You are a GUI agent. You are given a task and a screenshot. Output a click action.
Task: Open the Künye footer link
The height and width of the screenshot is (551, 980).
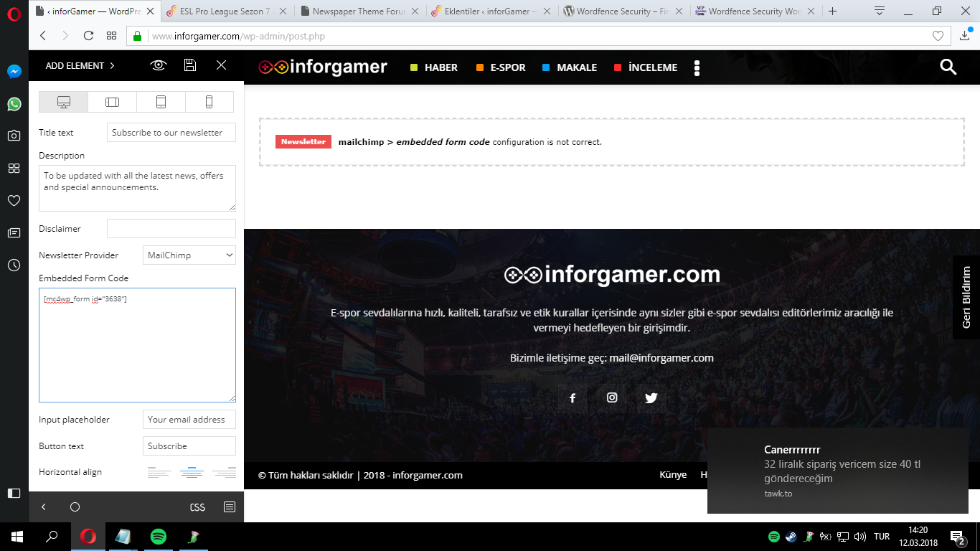673,474
